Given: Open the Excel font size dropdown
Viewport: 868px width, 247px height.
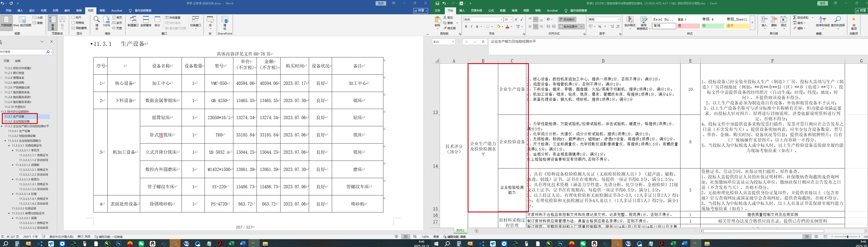Looking at the screenshot, I should click(511, 20).
